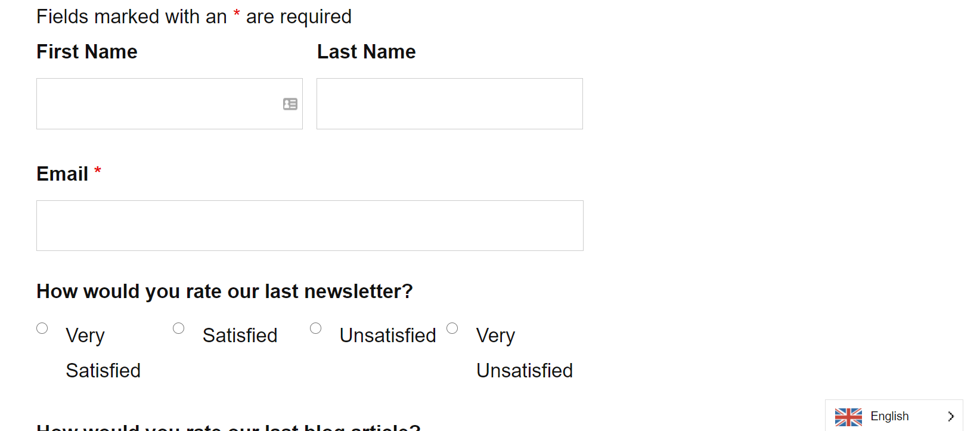
Task: Click into the Last Name text box
Action: (449, 104)
